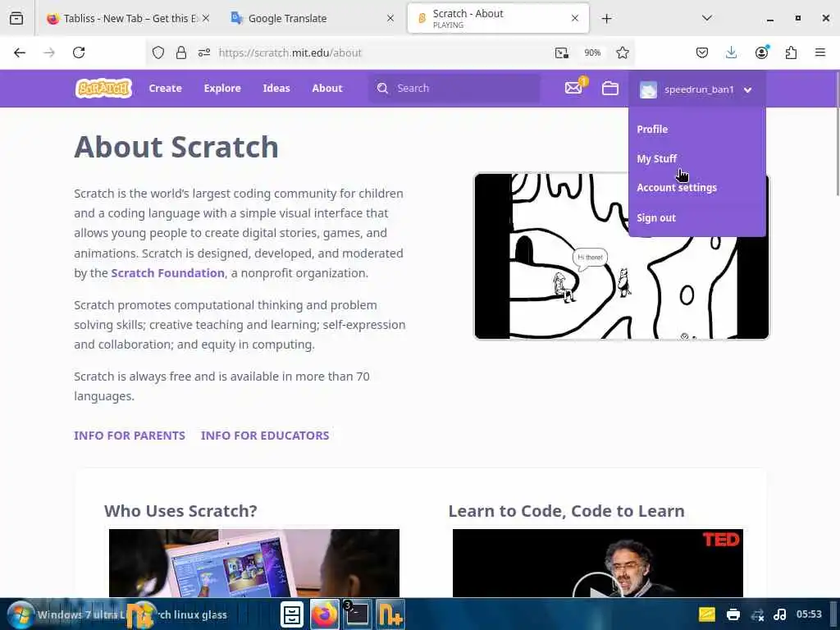Viewport: 840px width, 630px height.
Task: Expand the list all tabs chevron
Action: [x=706, y=18]
